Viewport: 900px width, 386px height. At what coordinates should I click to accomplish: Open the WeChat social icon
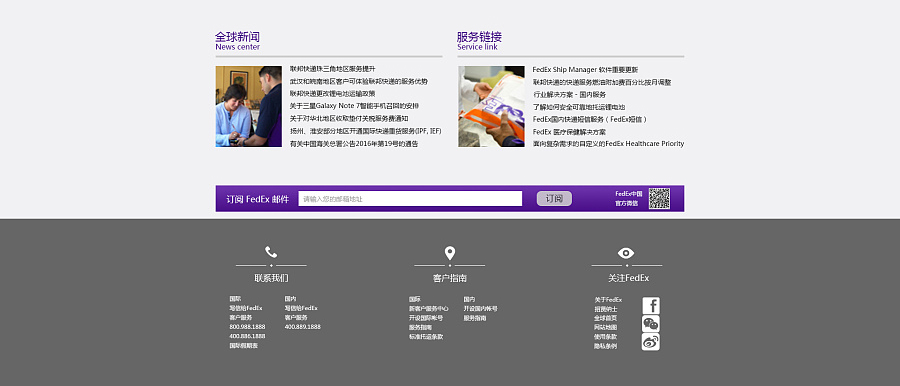(x=650, y=324)
